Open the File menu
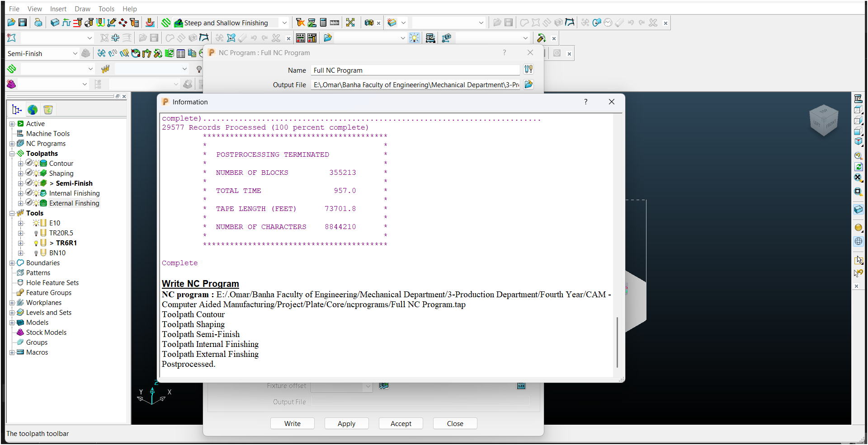This screenshot has height=445, width=868. coord(14,9)
